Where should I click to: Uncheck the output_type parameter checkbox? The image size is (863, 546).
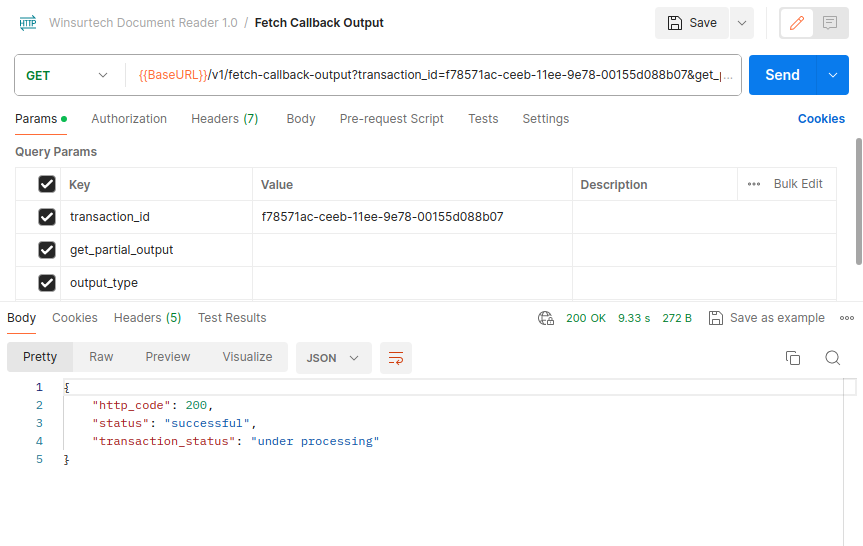click(47, 283)
